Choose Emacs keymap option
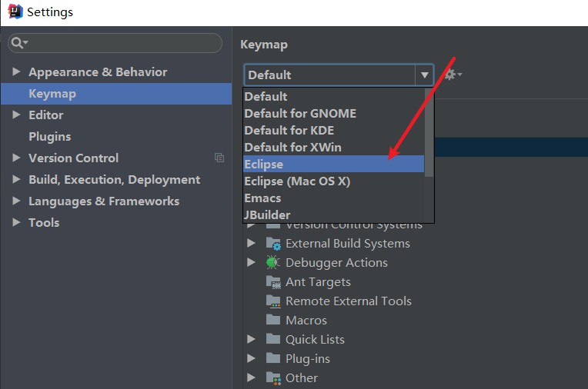Screen dimensions: 588x389 (263, 198)
